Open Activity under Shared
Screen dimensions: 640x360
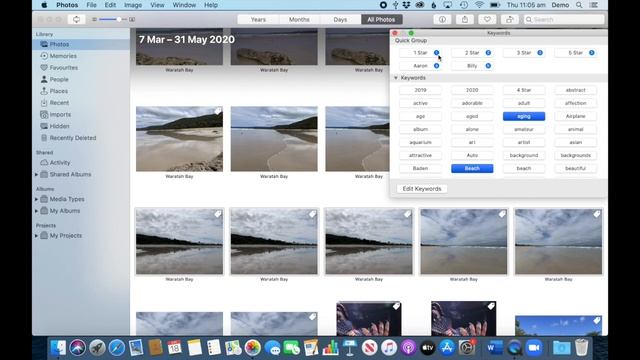click(60, 162)
